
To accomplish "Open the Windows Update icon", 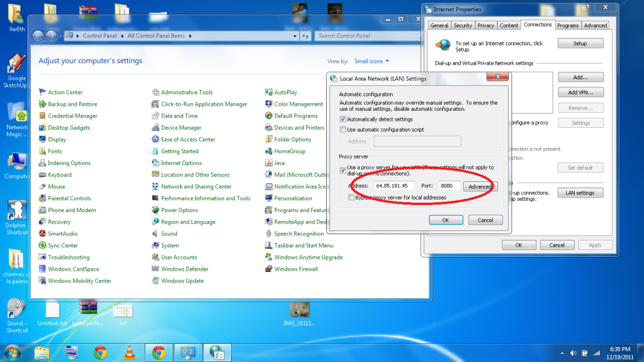I will (x=155, y=281).
